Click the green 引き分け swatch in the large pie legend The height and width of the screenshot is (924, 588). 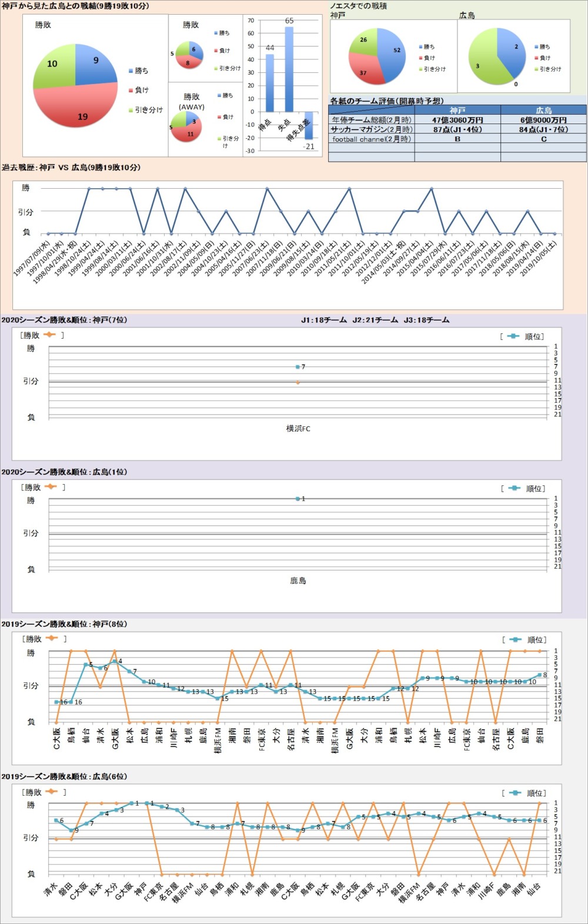(x=131, y=110)
